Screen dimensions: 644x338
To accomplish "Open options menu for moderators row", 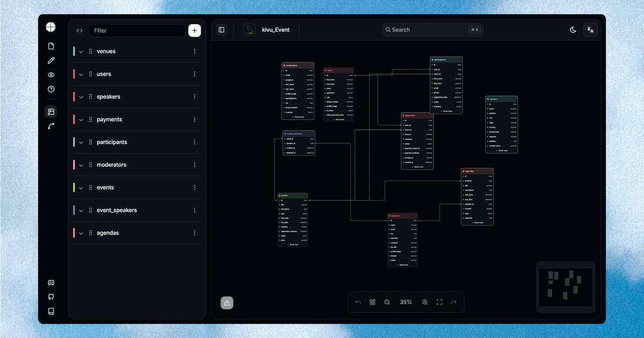I will (195, 165).
